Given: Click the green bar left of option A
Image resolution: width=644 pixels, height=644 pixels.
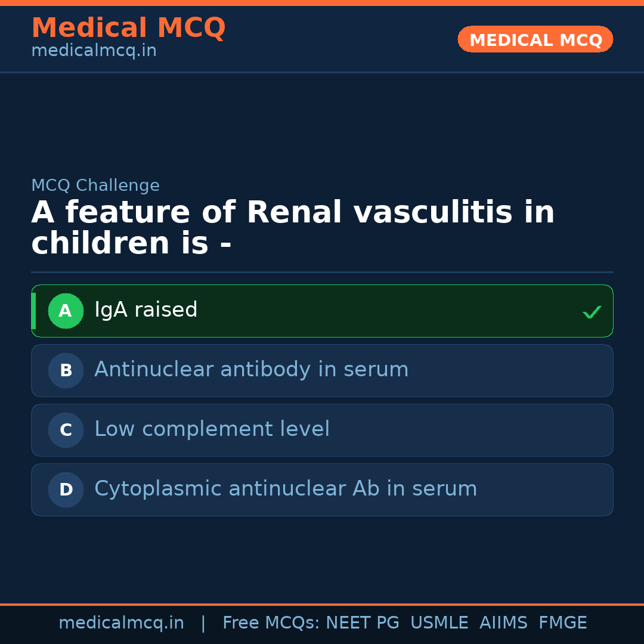Looking at the screenshot, I should pos(33,311).
